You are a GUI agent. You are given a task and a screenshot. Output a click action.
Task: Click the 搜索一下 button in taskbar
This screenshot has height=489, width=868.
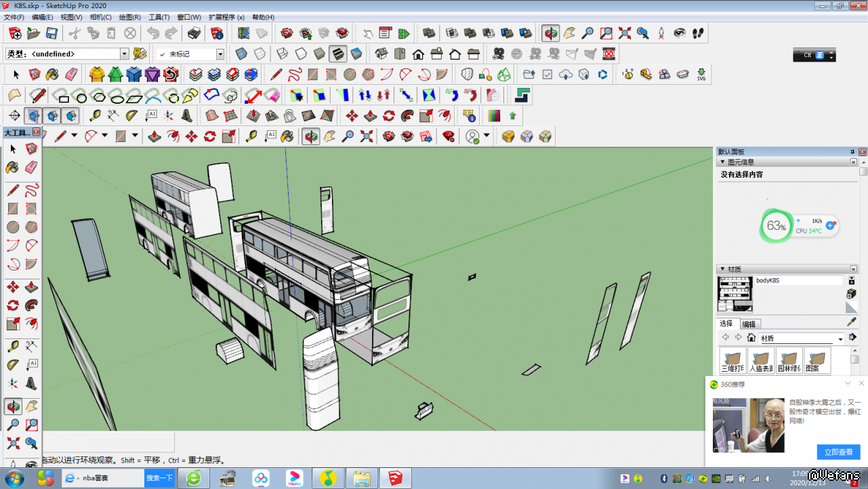[x=159, y=478]
